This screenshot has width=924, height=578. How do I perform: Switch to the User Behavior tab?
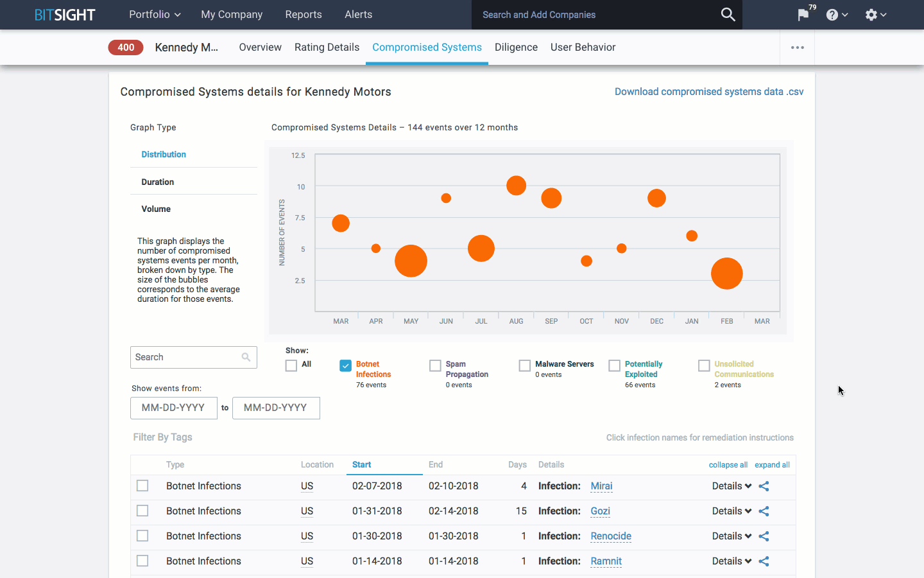(x=583, y=48)
